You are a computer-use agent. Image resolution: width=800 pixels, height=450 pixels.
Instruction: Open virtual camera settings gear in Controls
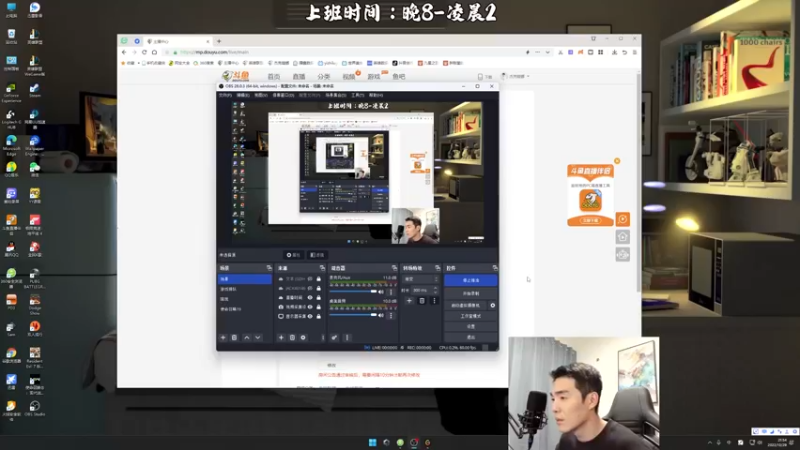[492, 306]
